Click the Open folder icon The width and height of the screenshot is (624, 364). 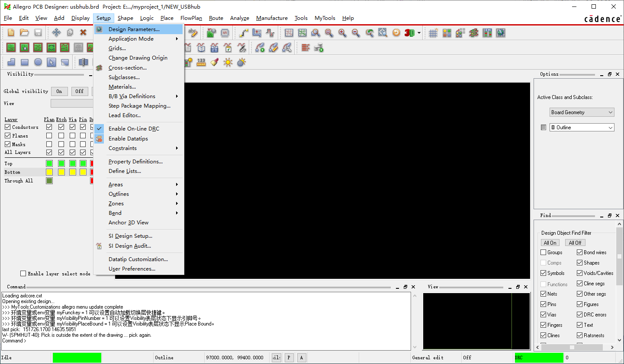25,33
